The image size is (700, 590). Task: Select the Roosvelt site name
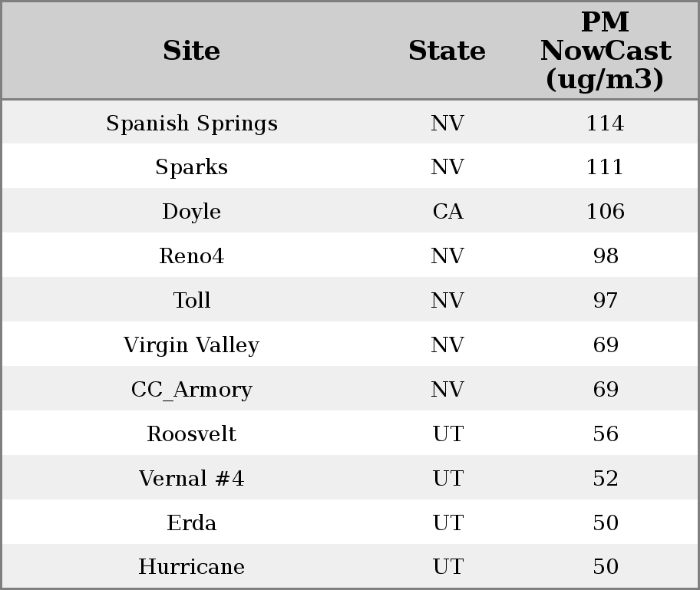tap(191, 434)
